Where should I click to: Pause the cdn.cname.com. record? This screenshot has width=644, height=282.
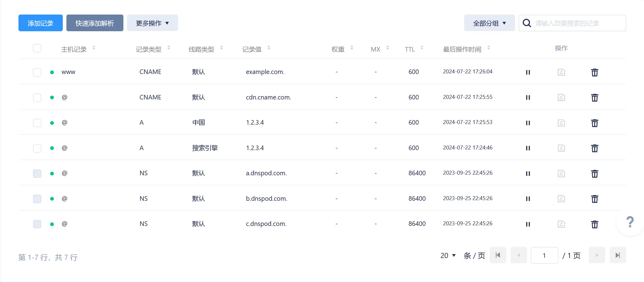point(528,98)
